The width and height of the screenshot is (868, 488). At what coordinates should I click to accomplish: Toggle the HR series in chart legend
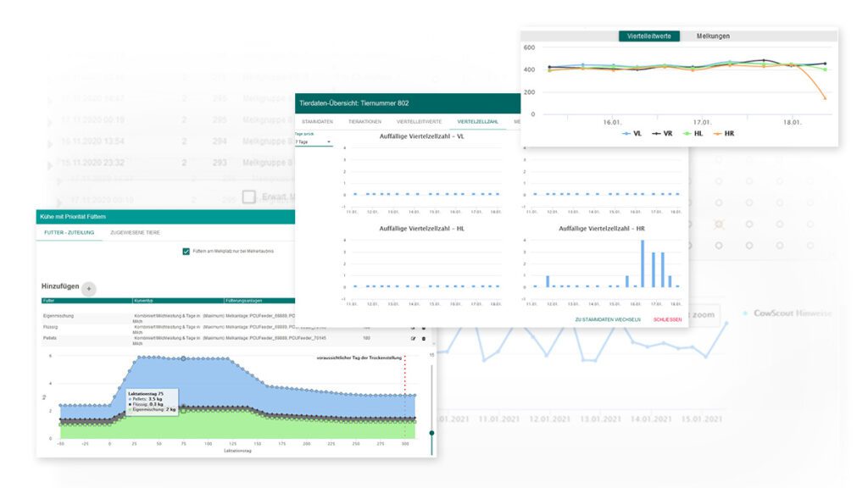point(724,133)
